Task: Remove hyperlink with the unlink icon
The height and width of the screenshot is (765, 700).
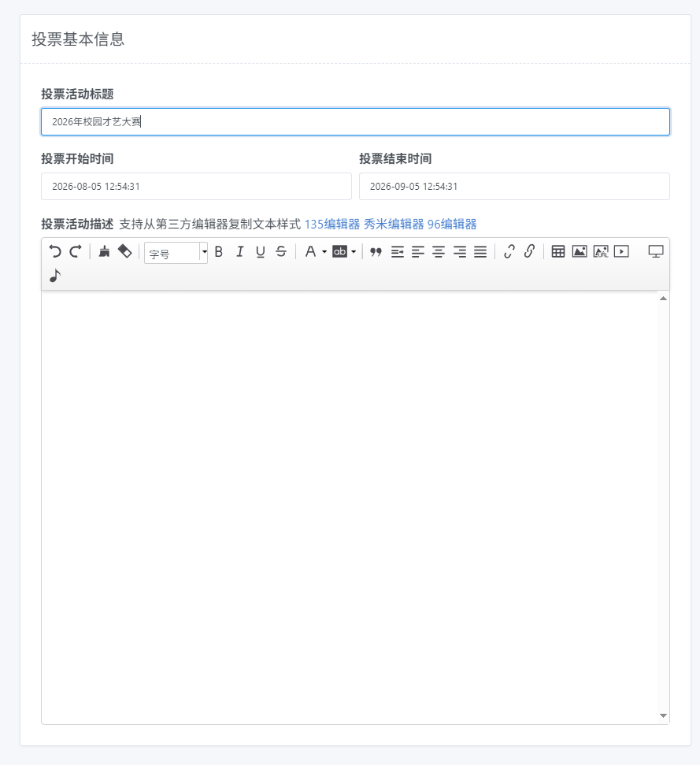Action: [x=509, y=252]
